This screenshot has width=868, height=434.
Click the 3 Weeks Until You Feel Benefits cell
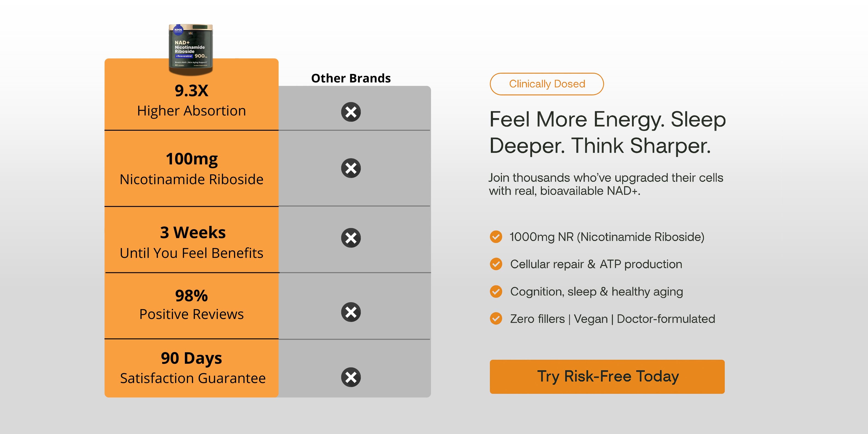(x=191, y=242)
